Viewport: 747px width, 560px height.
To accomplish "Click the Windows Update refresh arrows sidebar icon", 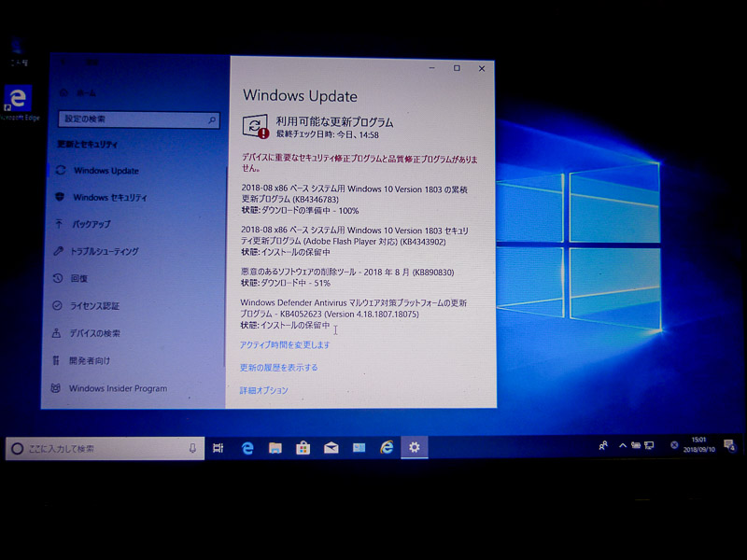I will click(x=61, y=170).
